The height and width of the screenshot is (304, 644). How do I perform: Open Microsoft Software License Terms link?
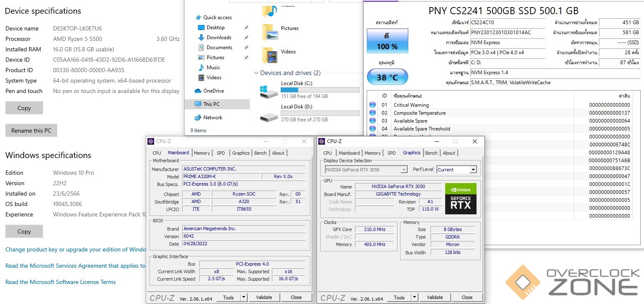61,282
